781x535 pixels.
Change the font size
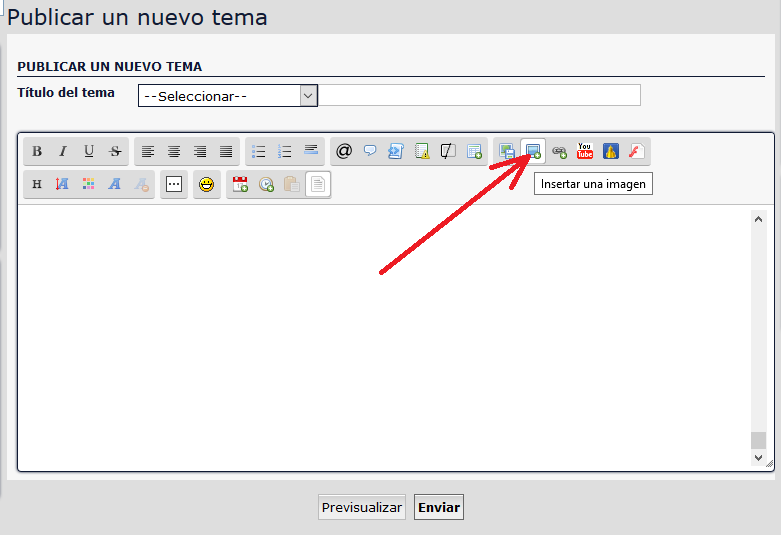[x=63, y=184]
